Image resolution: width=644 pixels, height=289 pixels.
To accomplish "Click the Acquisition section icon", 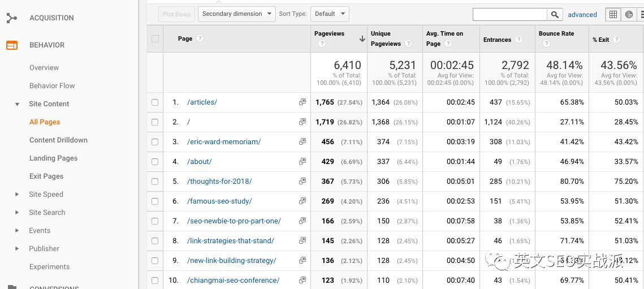I will click(11, 18).
